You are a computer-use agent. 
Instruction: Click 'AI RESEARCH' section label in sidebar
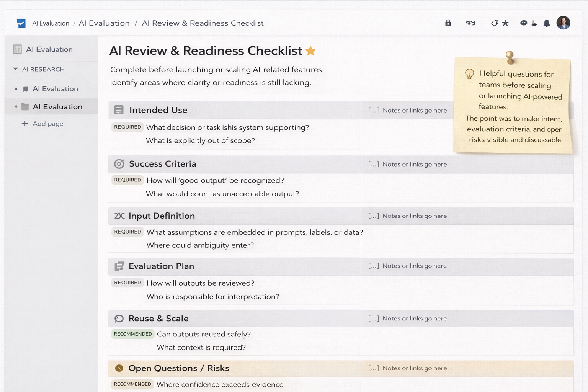tap(43, 69)
